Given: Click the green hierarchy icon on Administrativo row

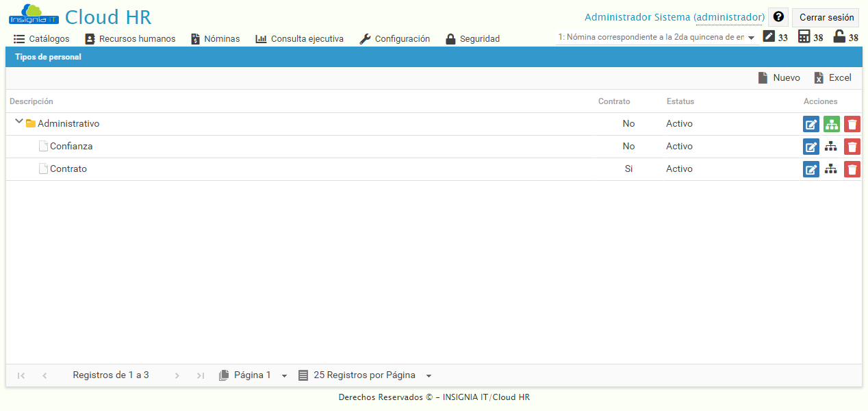Looking at the screenshot, I should click(x=831, y=124).
